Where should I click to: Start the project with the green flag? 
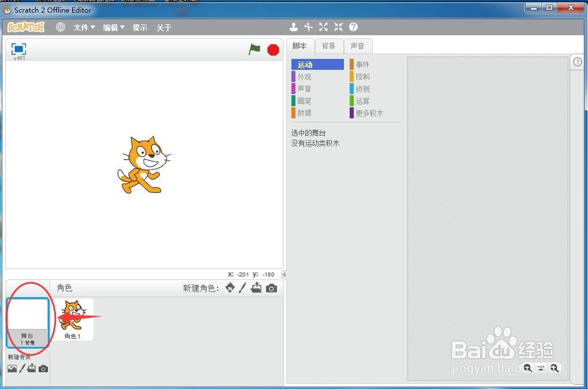(254, 50)
